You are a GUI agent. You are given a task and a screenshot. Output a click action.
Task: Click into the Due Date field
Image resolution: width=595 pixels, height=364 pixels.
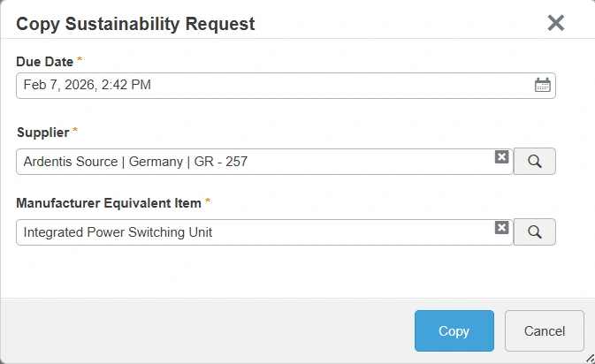tap(265, 86)
